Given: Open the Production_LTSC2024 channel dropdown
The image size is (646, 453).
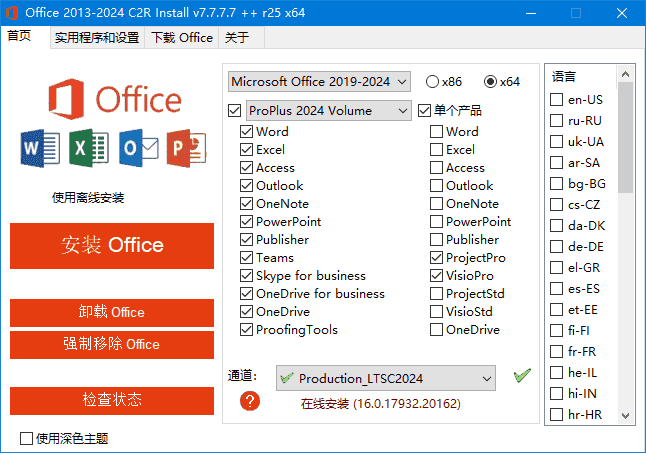Looking at the screenshot, I should point(385,378).
